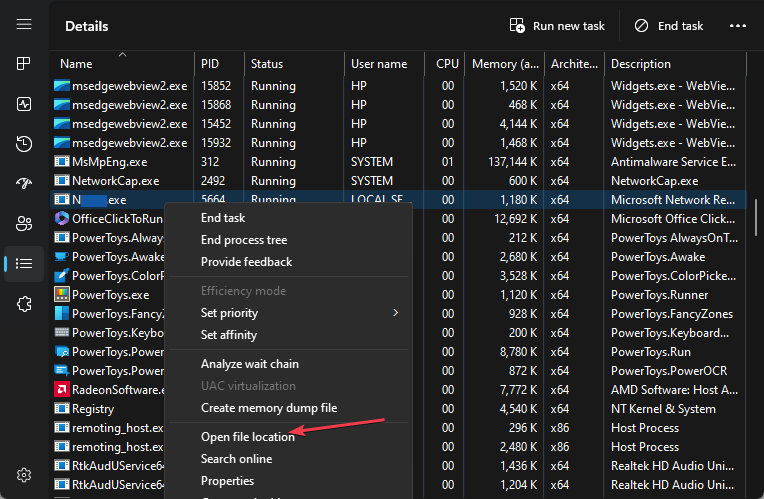The height and width of the screenshot is (499, 764).
Task: Click the 8,780 K memory value
Action: [518, 352]
